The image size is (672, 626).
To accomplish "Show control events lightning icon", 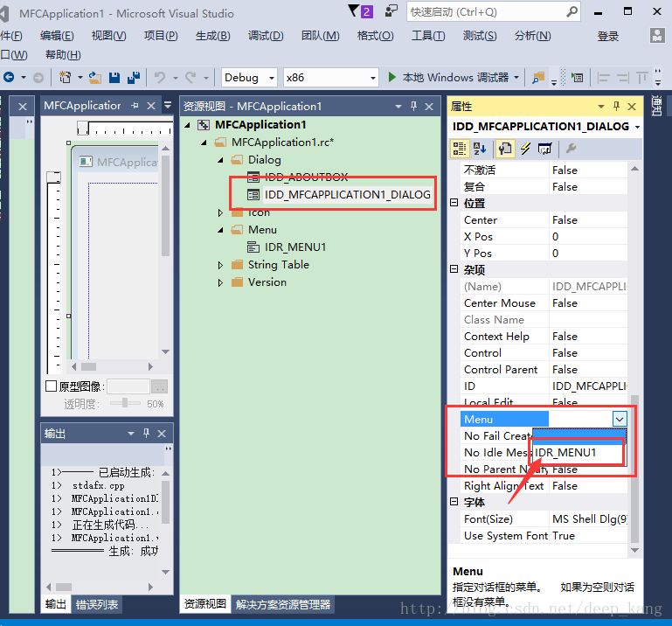I will pos(525,149).
